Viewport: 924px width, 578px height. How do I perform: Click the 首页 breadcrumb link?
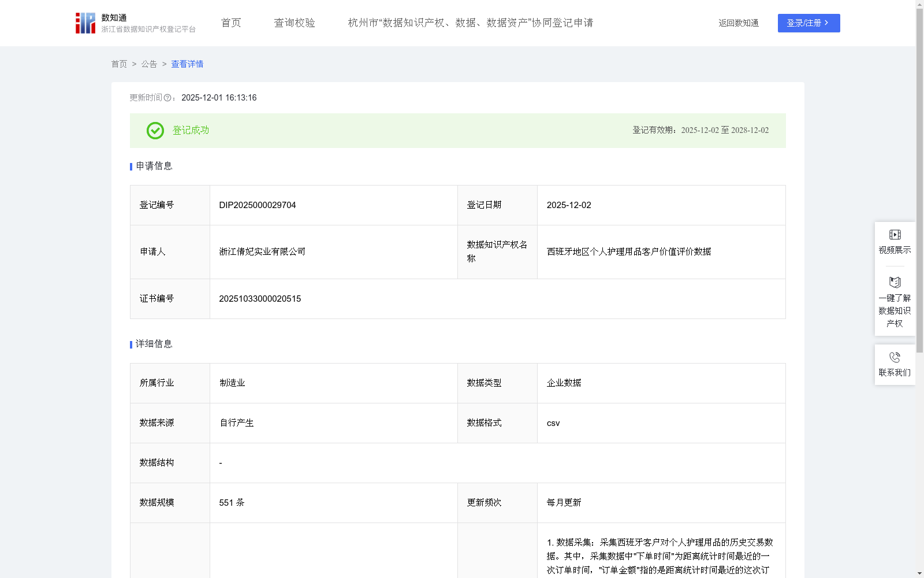(119, 64)
